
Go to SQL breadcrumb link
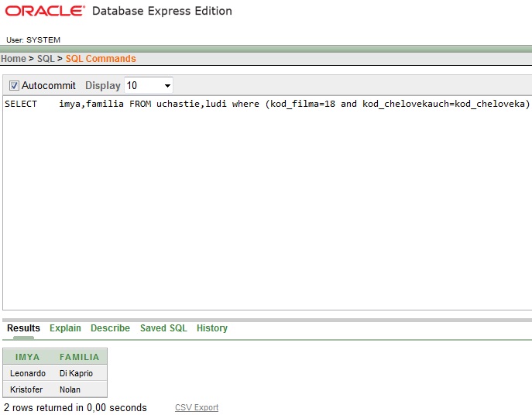[x=46, y=59]
